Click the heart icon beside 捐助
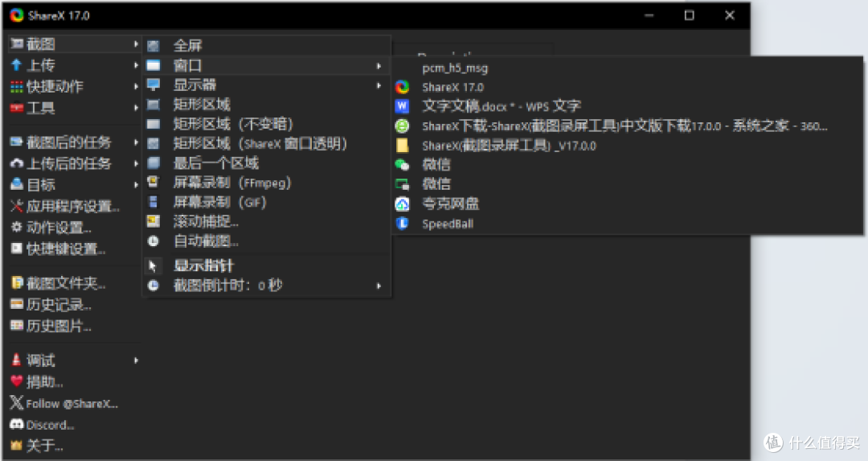Screen dimensions: 868x461 [x=17, y=381]
